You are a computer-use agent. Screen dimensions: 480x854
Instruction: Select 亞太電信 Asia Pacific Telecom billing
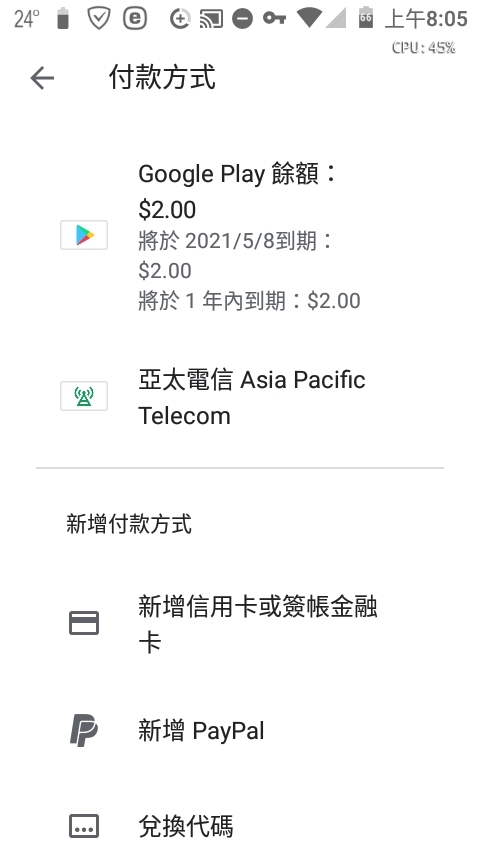(240, 398)
